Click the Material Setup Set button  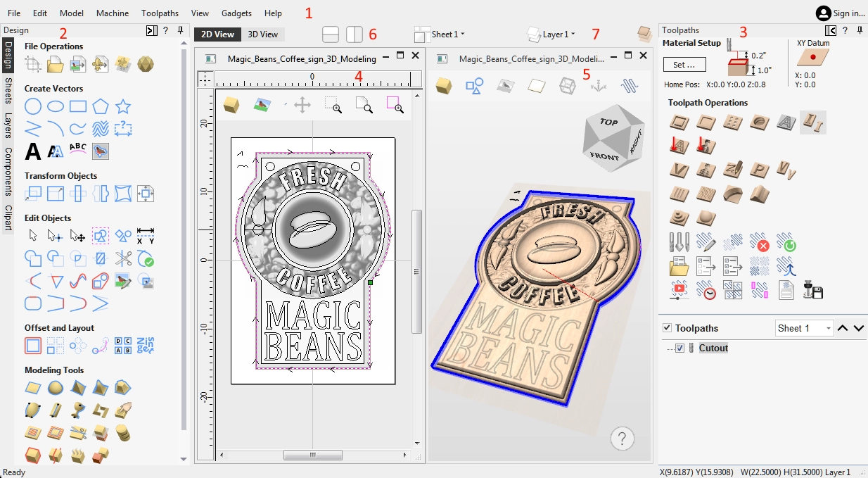point(684,65)
